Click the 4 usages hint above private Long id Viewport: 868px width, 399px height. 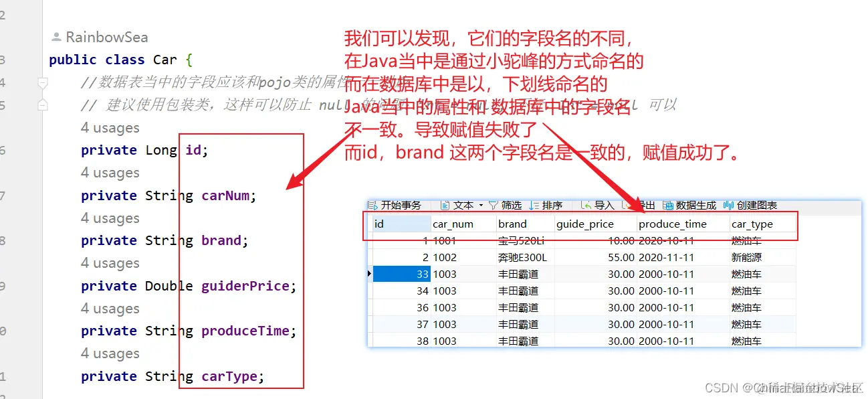(x=110, y=128)
